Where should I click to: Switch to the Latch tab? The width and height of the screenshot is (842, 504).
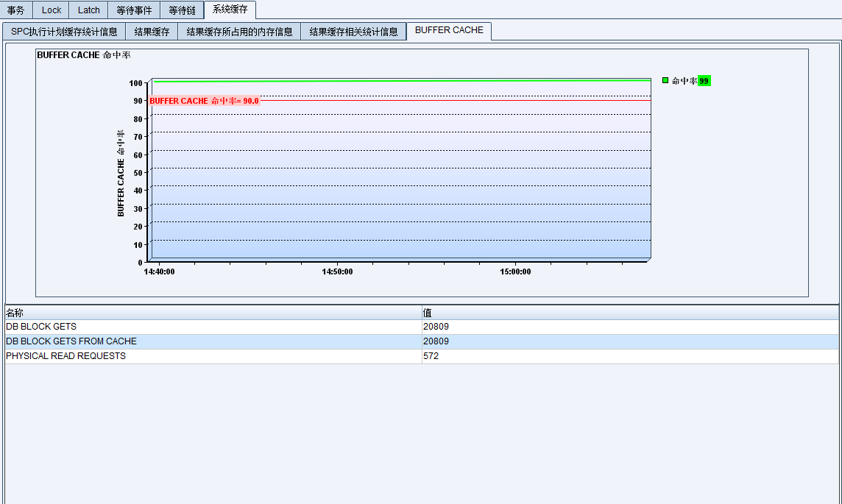click(x=89, y=10)
